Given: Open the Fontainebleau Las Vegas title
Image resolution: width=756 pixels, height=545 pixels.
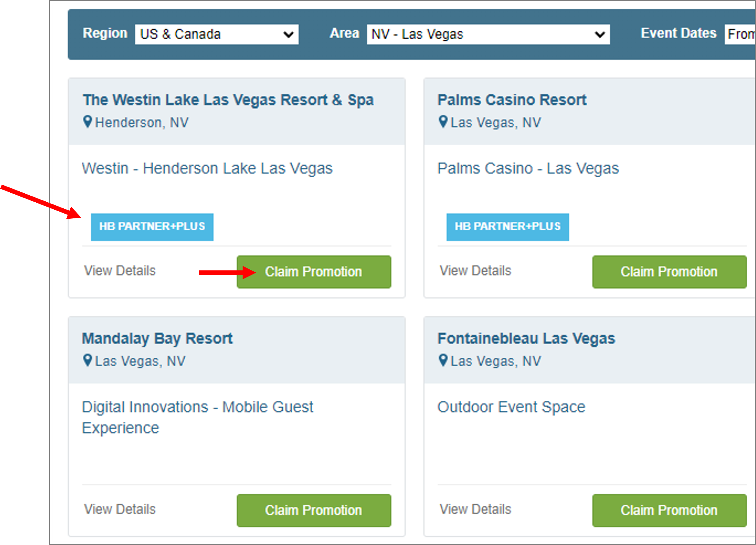Looking at the screenshot, I should [x=526, y=338].
